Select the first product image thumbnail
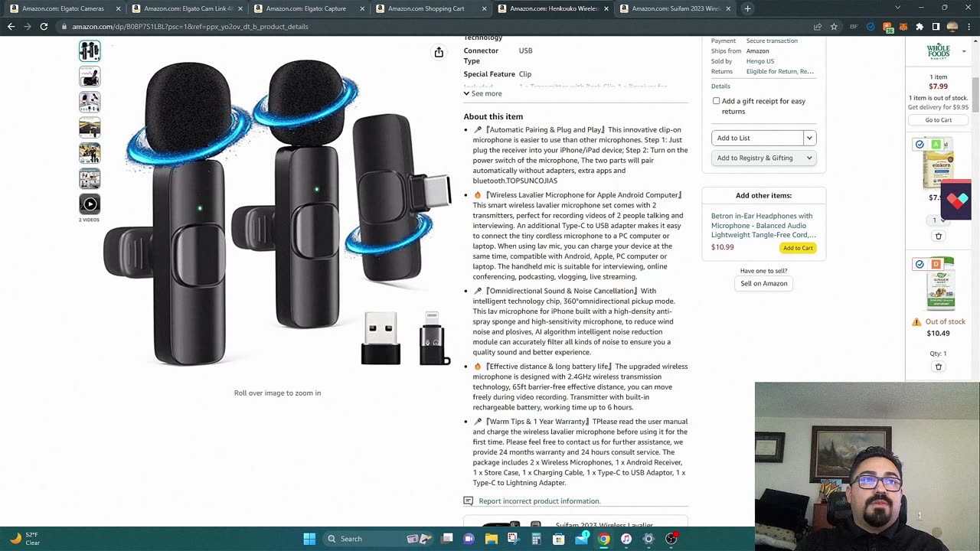The height and width of the screenshot is (551, 980). 90,51
